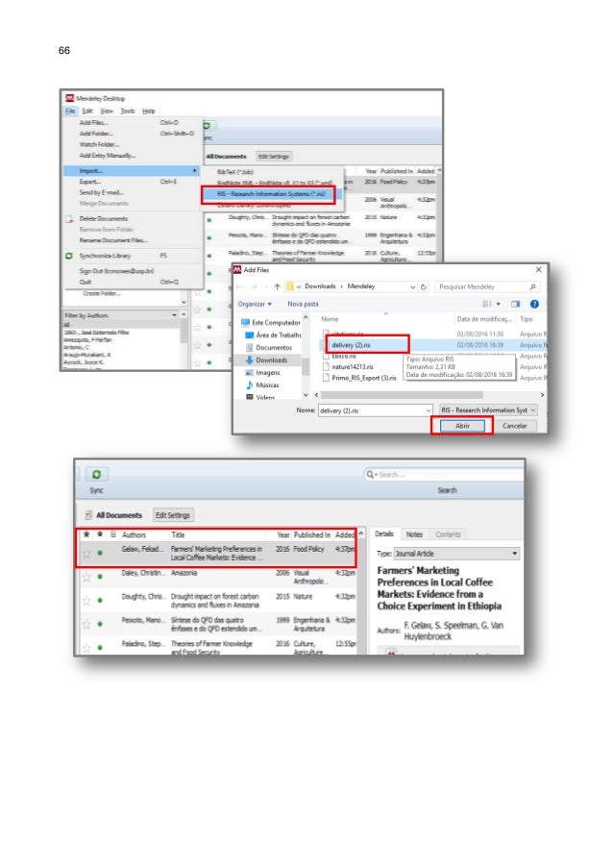Click the back arrow in Add Files dialog
The height and width of the screenshot is (868, 613).
click(x=239, y=286)
